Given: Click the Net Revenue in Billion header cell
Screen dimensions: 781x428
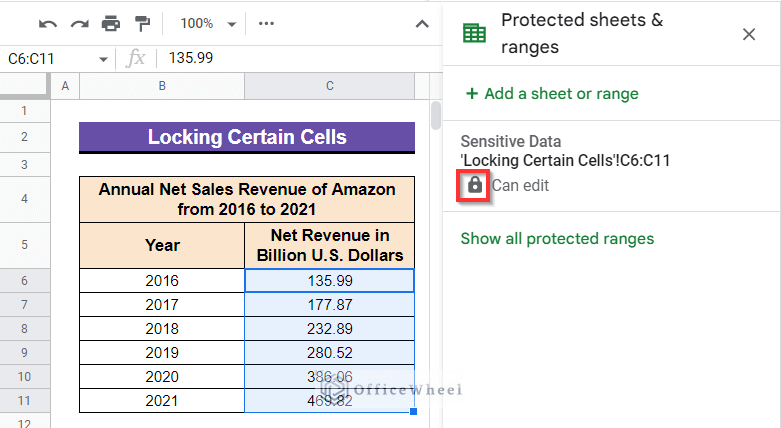Looking at the screenshot, I should (x=329, y=245).
